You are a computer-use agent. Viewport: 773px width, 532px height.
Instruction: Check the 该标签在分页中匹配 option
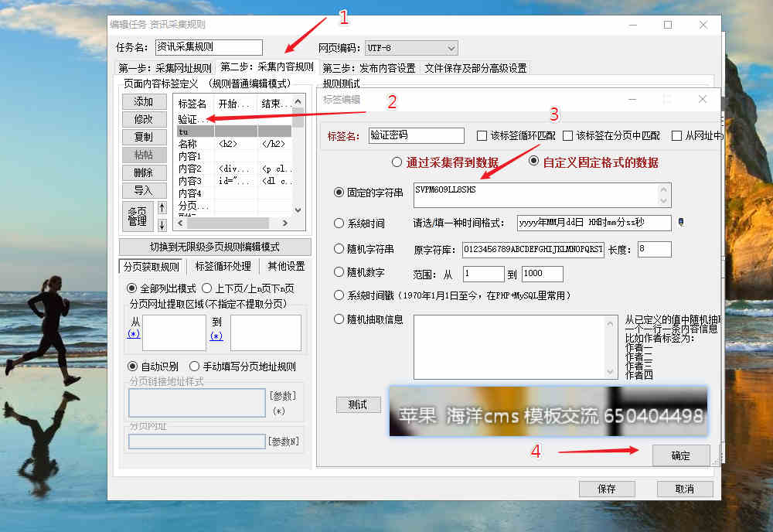coord(567,135)
